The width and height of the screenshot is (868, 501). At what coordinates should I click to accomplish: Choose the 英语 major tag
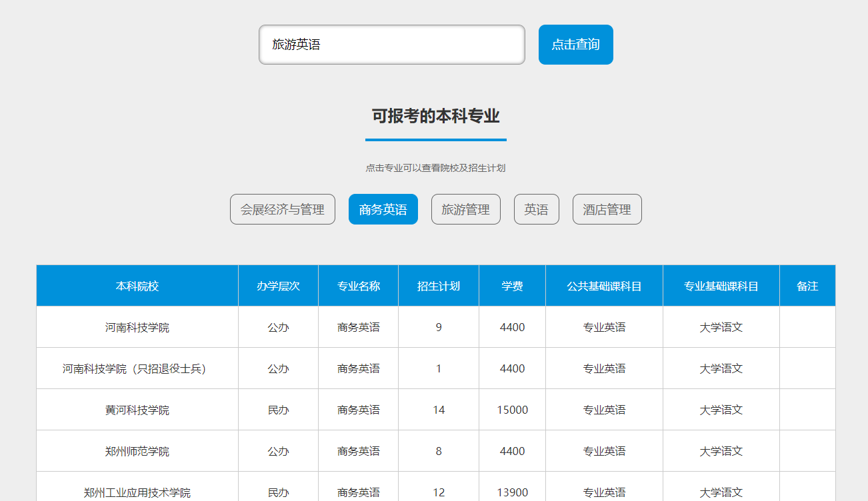(537, 209)
